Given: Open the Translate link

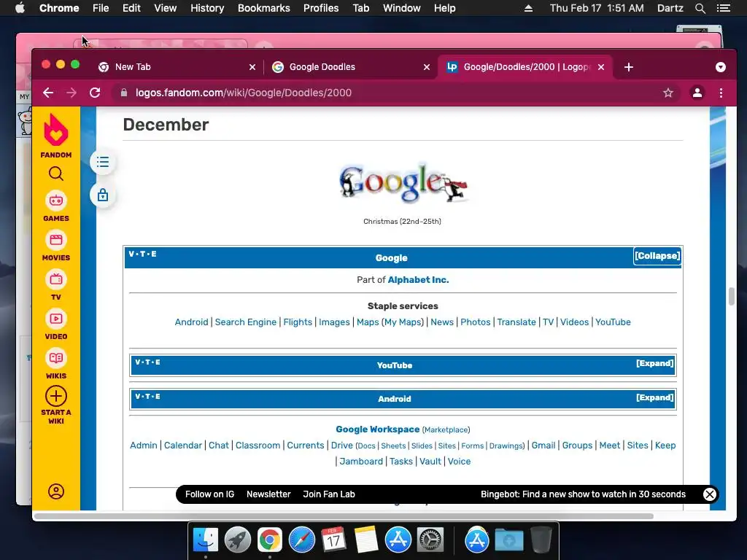Looking at the screenshot, I should click(516, 322).
